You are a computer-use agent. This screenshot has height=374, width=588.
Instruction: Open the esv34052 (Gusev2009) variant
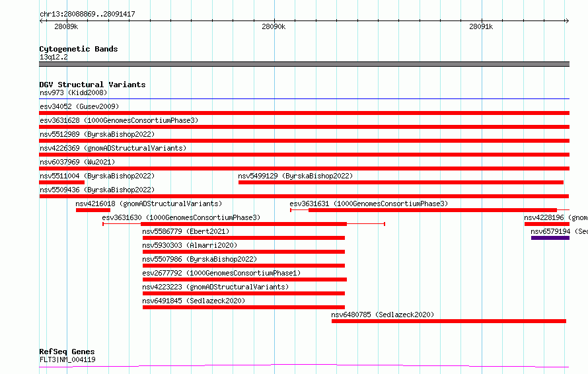click(79, 106)
